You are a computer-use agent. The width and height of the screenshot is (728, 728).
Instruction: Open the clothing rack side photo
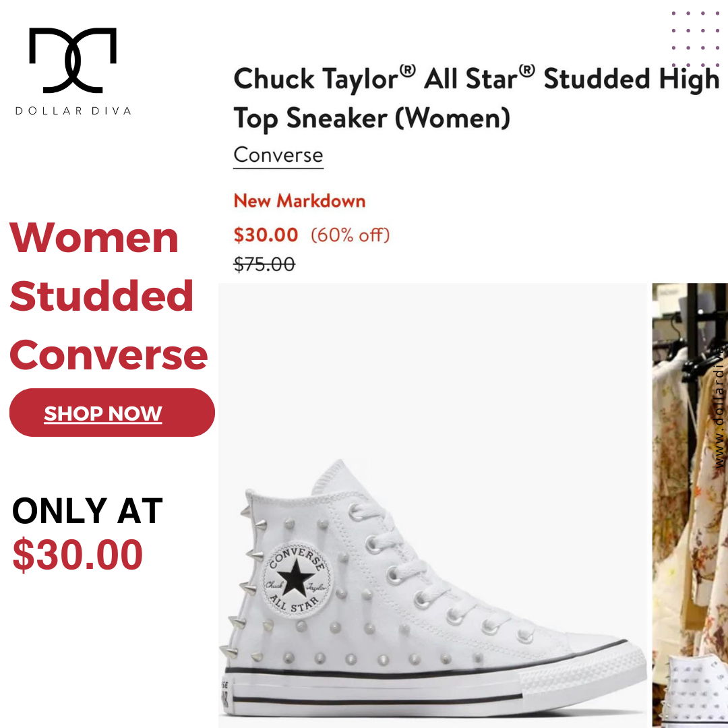click(690, 505)
